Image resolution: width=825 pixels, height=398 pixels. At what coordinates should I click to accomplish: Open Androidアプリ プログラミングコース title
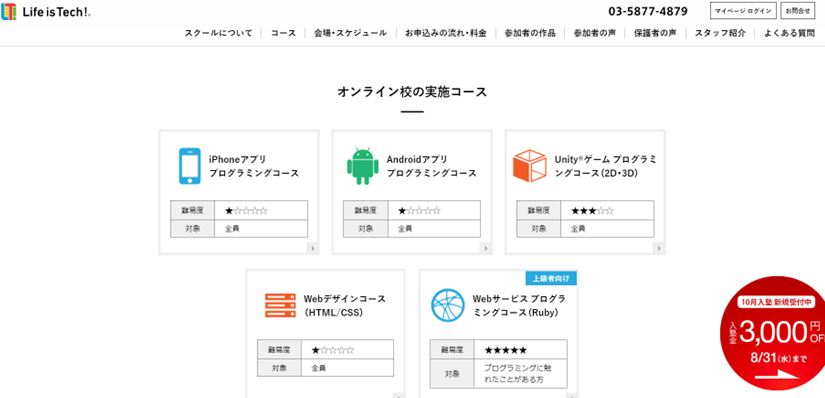[431, 166]
